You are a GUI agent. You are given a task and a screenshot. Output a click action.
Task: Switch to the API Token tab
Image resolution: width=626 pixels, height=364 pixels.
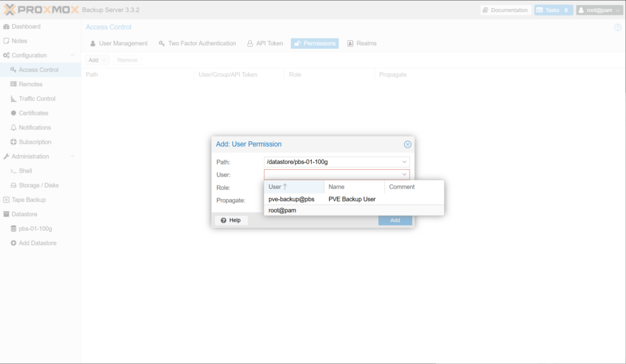coord(265,43)
